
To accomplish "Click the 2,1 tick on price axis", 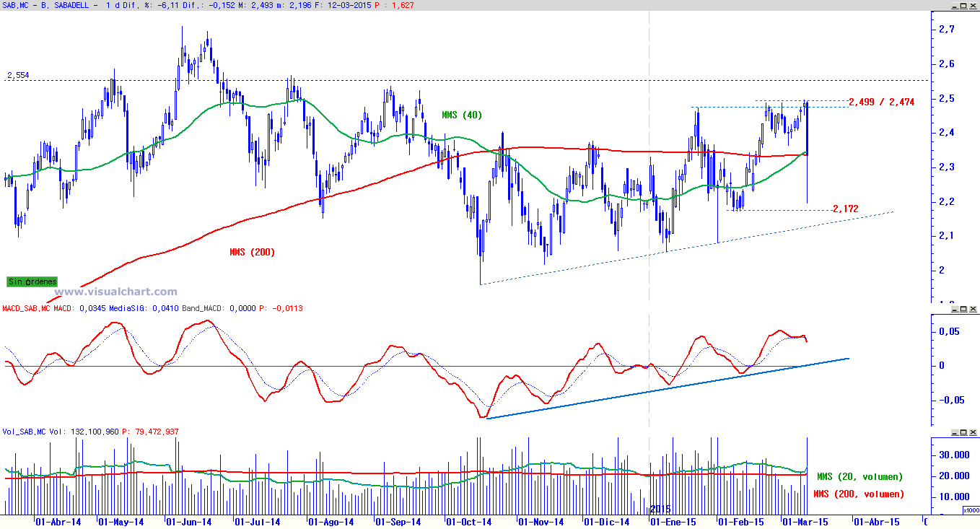I will click(948, 235).
